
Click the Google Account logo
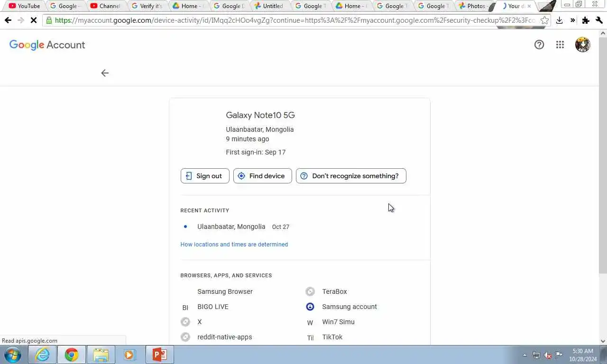47,45
